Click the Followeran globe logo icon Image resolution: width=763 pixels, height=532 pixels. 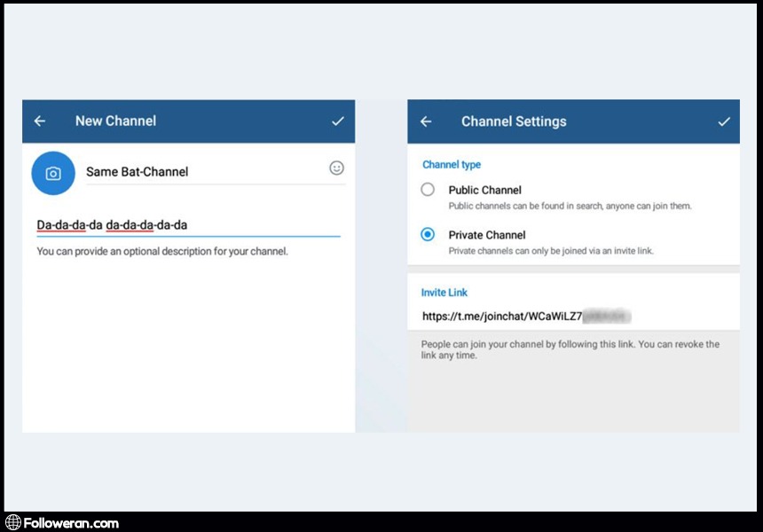coord(13,522)
